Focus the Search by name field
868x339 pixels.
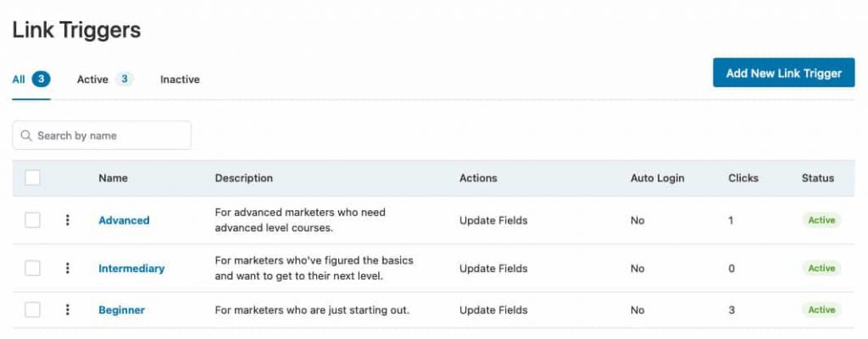[102, 136]
